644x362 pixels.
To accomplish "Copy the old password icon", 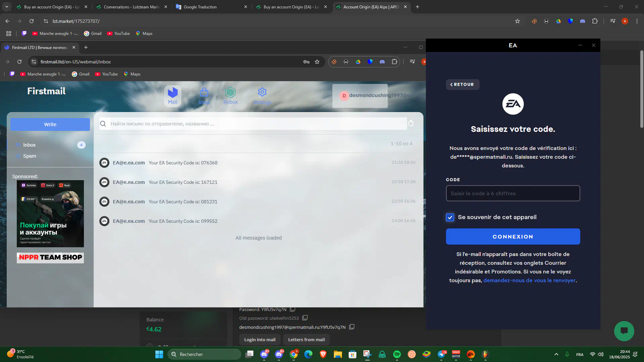I will pyautogui.click(x=305, y=318).
